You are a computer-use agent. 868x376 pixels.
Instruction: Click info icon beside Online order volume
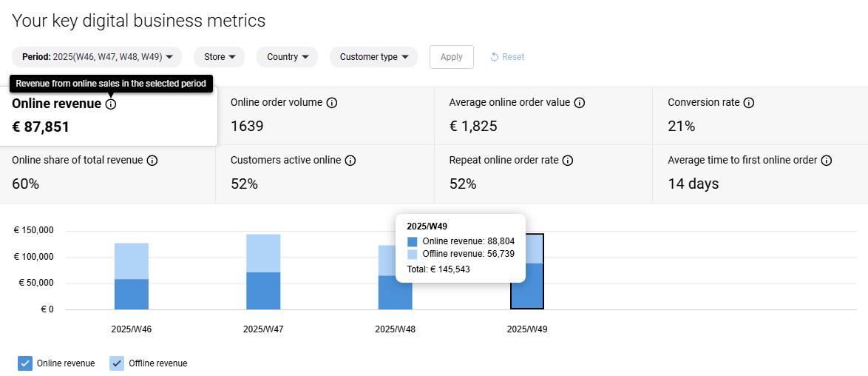(332, 103)
